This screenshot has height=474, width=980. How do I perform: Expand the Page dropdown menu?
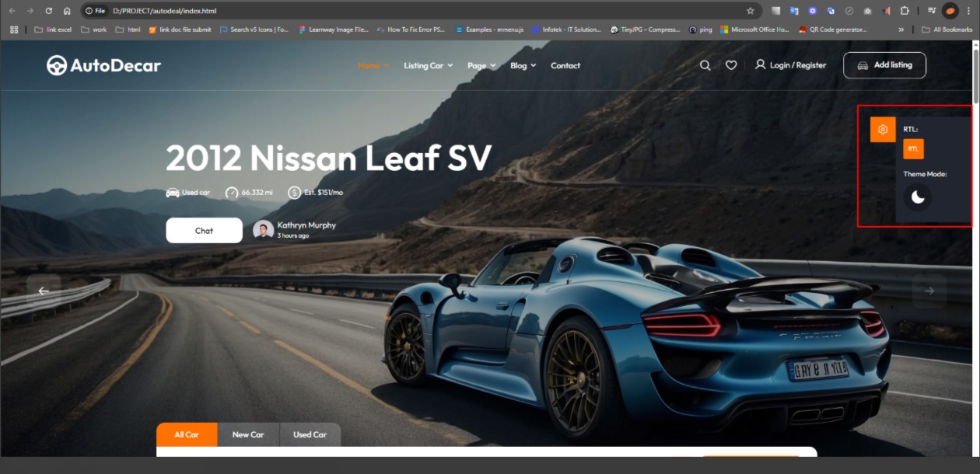click(x=481, y=65)
